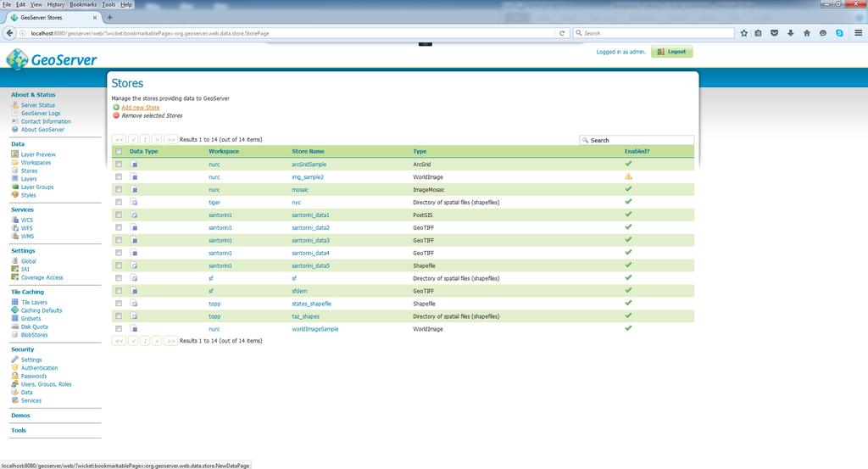Open the Bookmarks menu
Screen dimensions: 868x469
pyautogui.click(x=83, y=4)
